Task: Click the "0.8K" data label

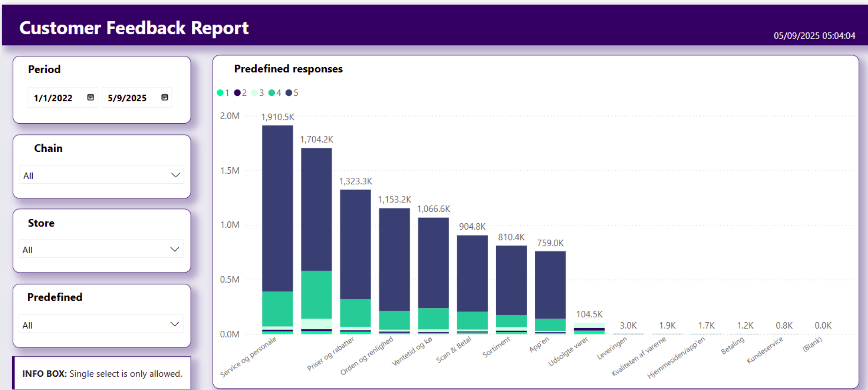Action: (784, 325)
